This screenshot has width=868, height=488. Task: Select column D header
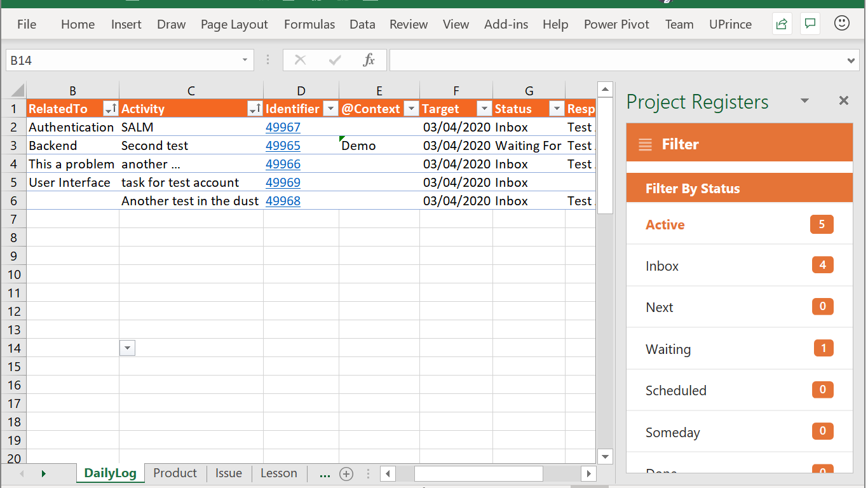point(301,90)
